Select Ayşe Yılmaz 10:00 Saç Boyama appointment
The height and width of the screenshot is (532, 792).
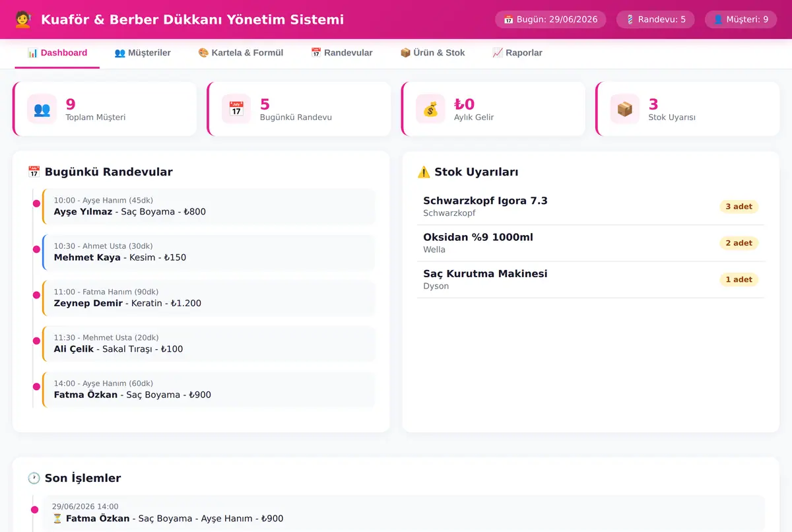(x=209, y=207)
